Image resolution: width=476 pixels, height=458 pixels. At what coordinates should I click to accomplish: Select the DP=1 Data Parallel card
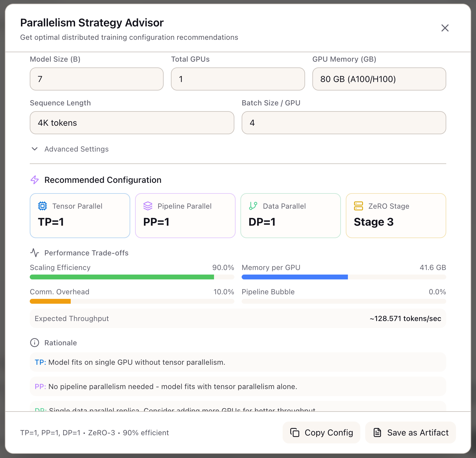point(291,216)
